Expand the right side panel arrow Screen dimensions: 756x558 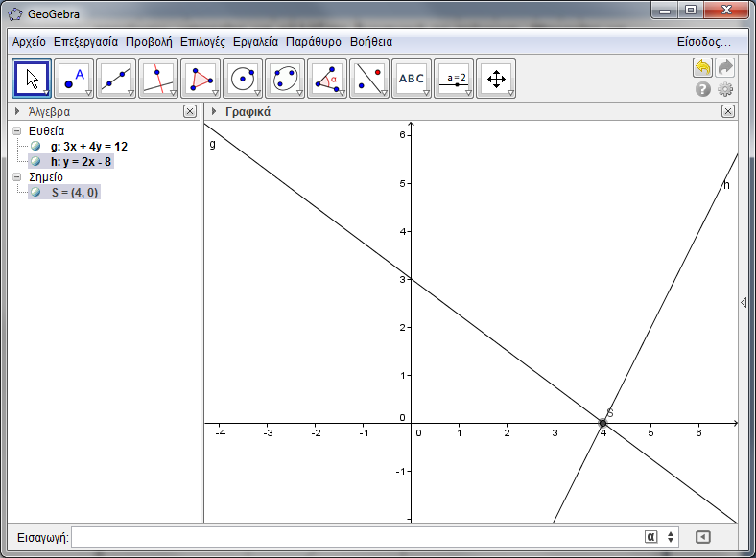tap(744, 302)
